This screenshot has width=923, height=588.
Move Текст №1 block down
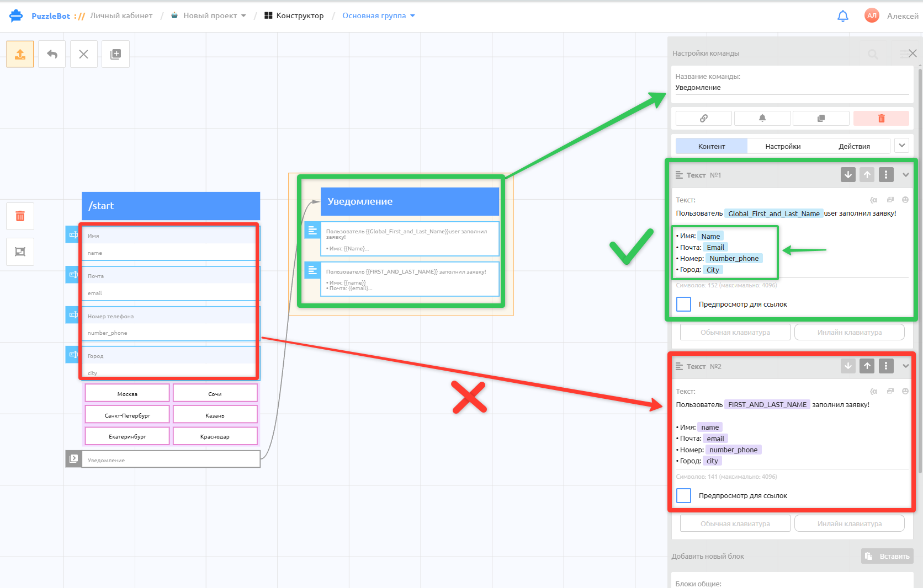tap(848, 175)
